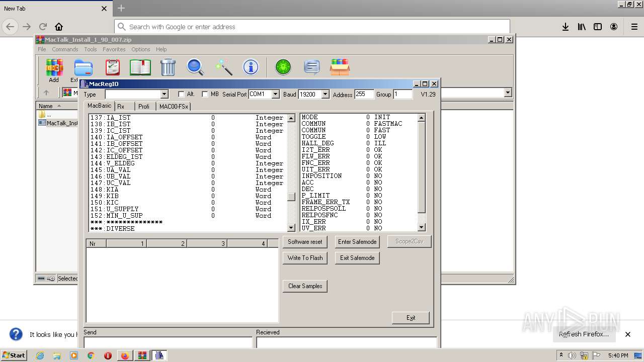
Task: Click the register list scrollbar thumb
Action: pyautogui.click(x=291, y=197)
